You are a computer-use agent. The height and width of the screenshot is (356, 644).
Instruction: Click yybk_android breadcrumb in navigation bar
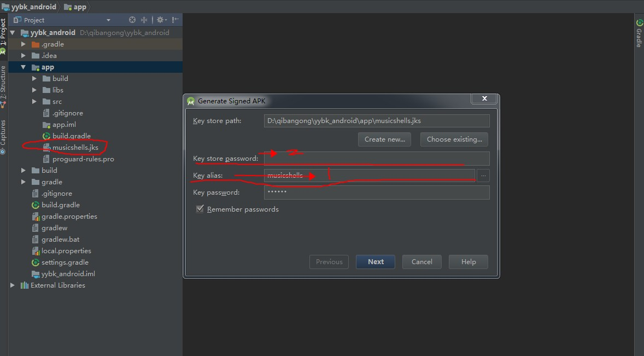tap(30, 7)
